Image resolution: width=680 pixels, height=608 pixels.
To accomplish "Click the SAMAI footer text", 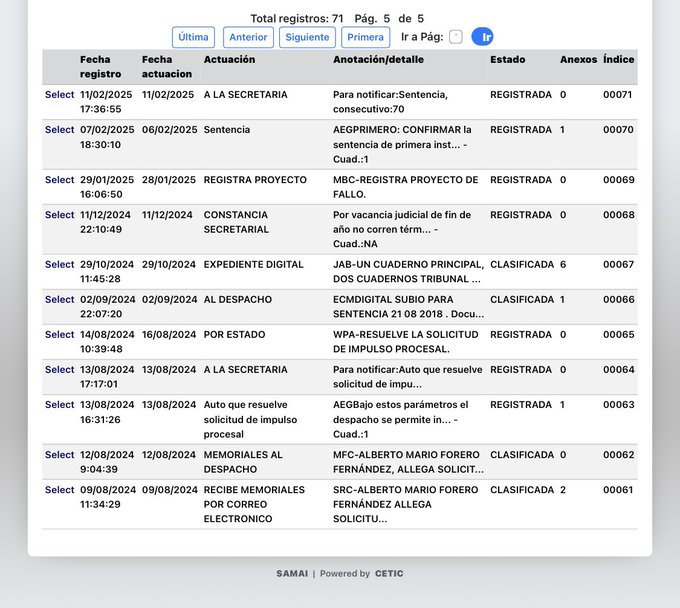I will point(292,573).
